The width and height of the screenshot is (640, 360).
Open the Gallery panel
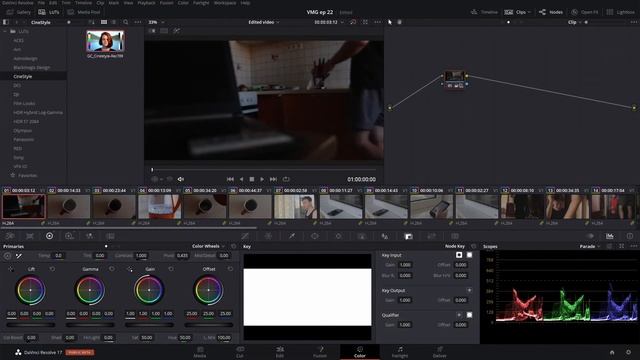[19, 12]
